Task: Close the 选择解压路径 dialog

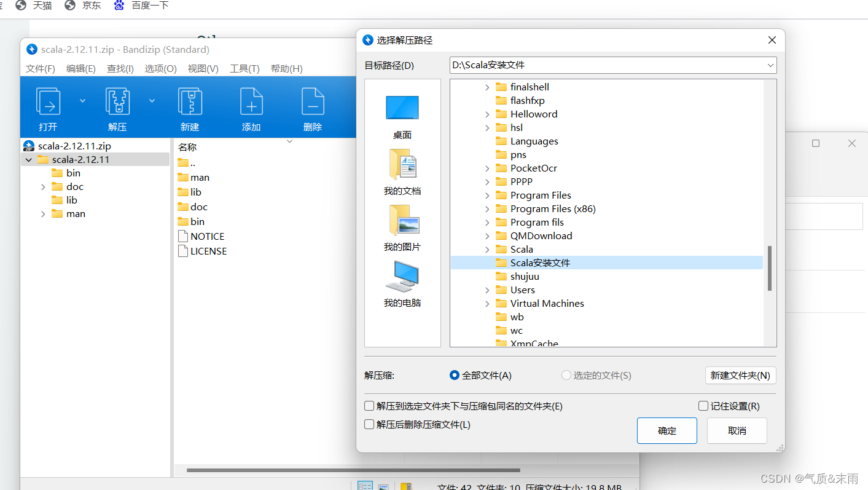Action: tap(772, 40)
